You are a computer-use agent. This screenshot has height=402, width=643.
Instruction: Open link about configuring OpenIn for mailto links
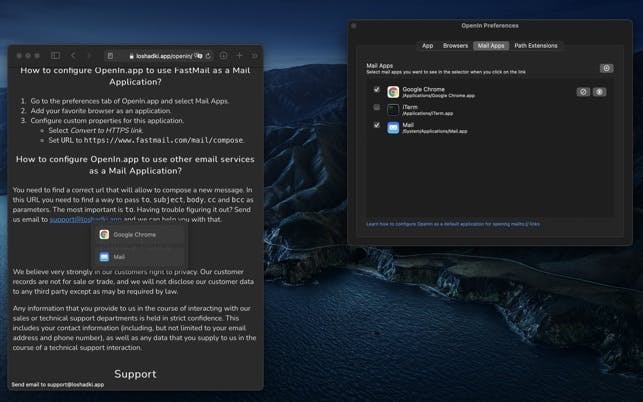pyautogui.click(x=453, y=224)
